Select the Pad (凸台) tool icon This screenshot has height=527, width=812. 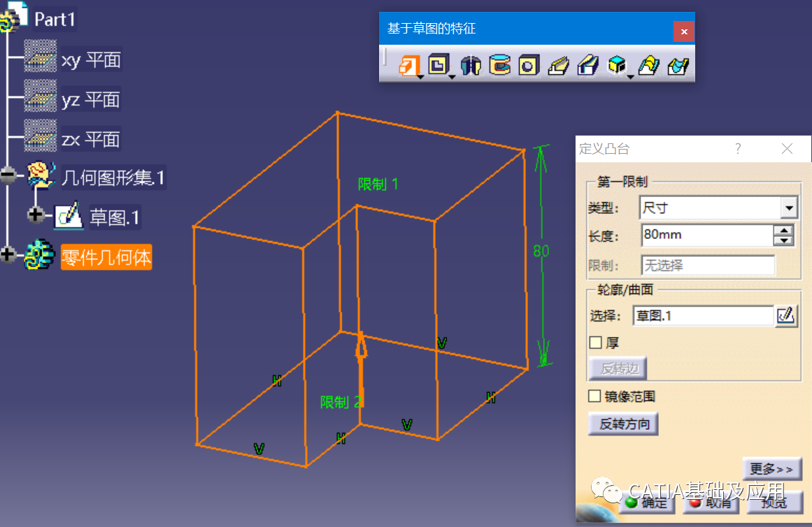(408, 66)
